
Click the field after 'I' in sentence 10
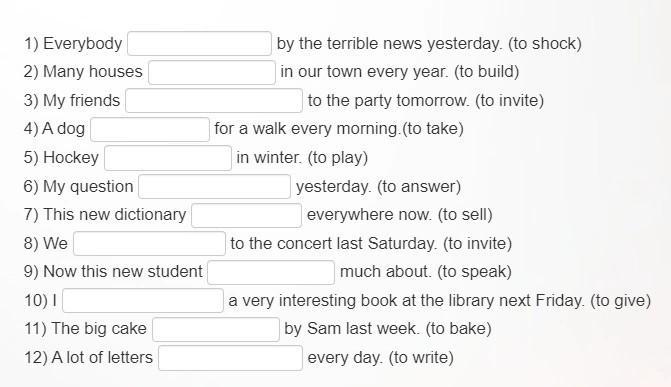coord(143,301)
